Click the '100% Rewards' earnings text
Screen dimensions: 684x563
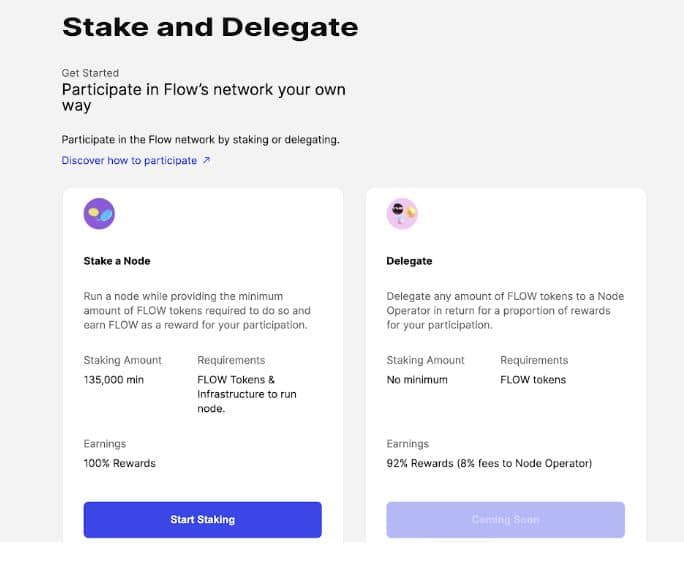tap(119, 463)
